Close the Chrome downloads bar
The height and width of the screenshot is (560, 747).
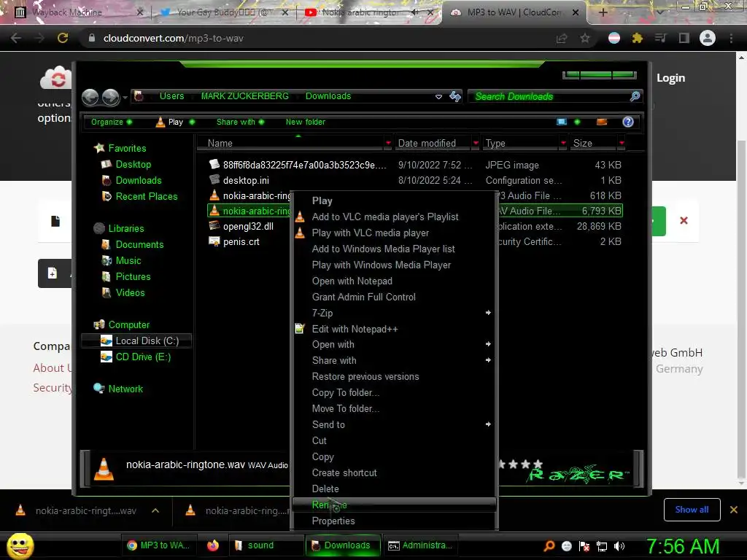coord(734,510)
